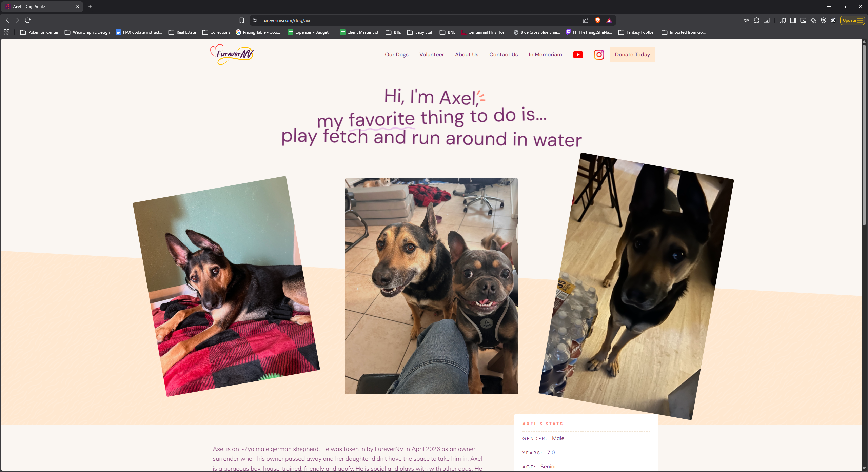This screenshot has height=472, width=868.
Task: Open the In Memoriam page
Action: 545,55
